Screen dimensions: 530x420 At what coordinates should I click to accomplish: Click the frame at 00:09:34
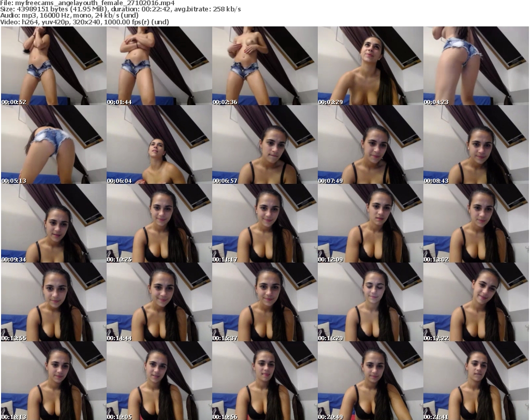click(x=53, y=223)
